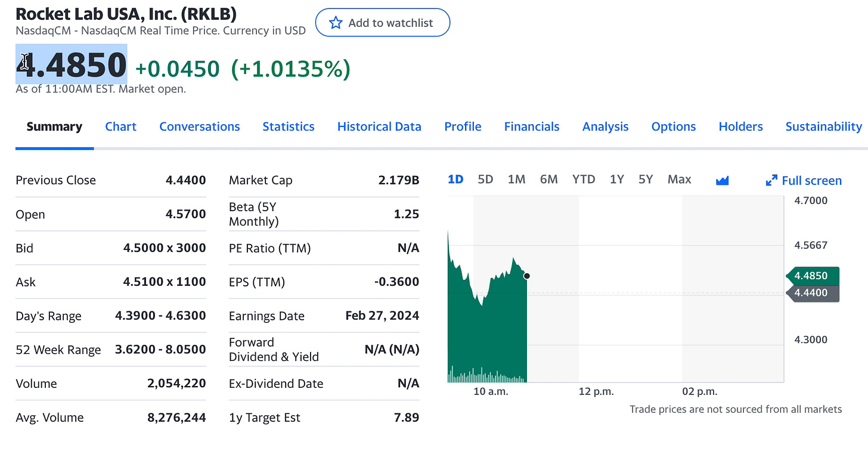
Task: Switch to the Analysis tab
Action: (606, 126)
